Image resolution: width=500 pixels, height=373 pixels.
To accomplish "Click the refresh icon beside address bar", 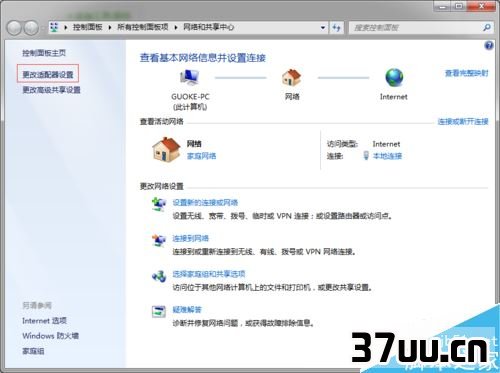I will click(337, 28).
